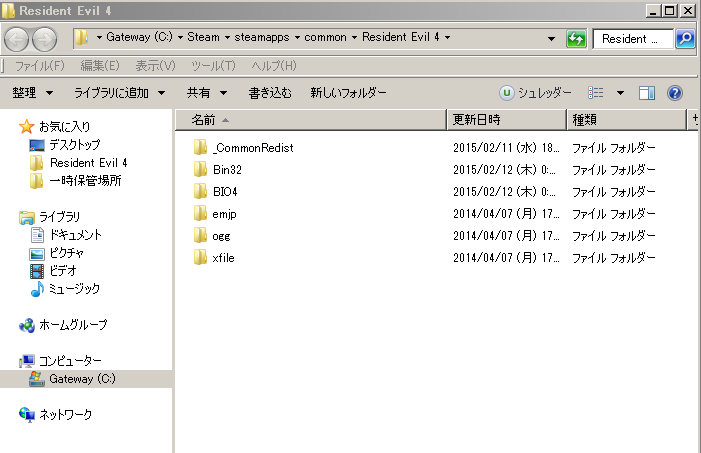The image size is (701, 453).
Task: Refresh the folder with the green arrows icon
Action: pyautogui.click(x=576, y=39)
